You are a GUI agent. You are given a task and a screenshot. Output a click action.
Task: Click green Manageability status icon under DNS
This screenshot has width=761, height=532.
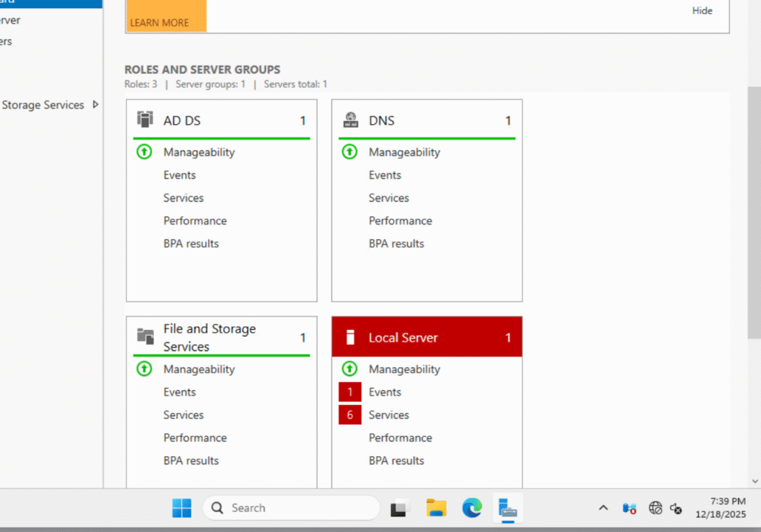click(x=349, y=152)
